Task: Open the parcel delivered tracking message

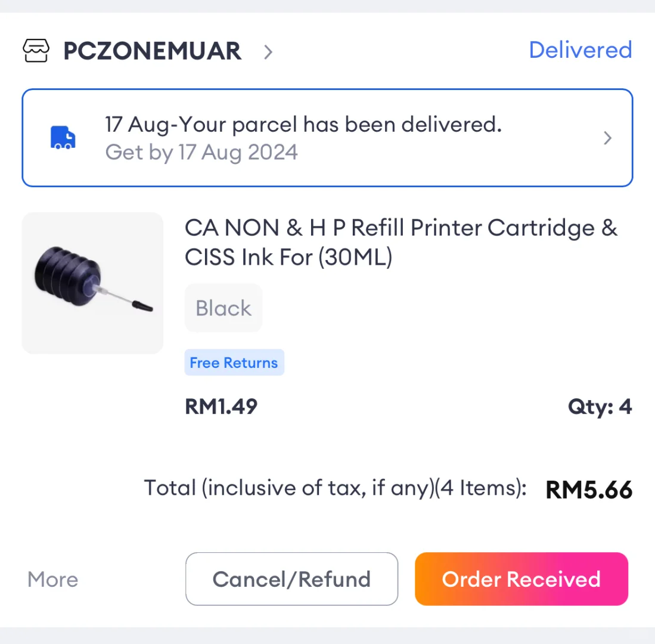Action: (303, 125)
